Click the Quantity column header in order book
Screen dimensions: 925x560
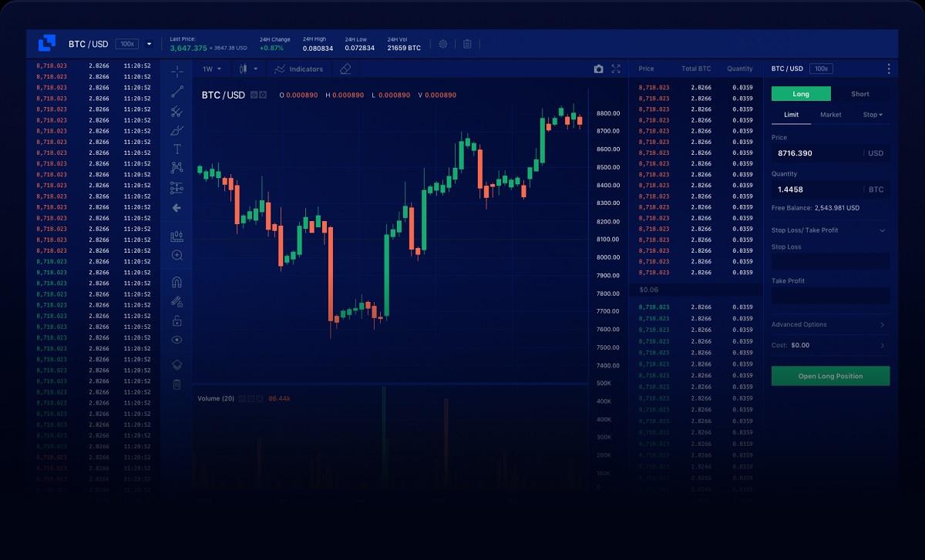(740, 69)
